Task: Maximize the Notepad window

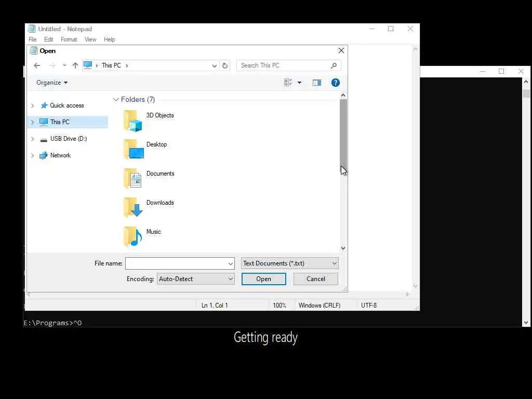Action: [391, 29]
